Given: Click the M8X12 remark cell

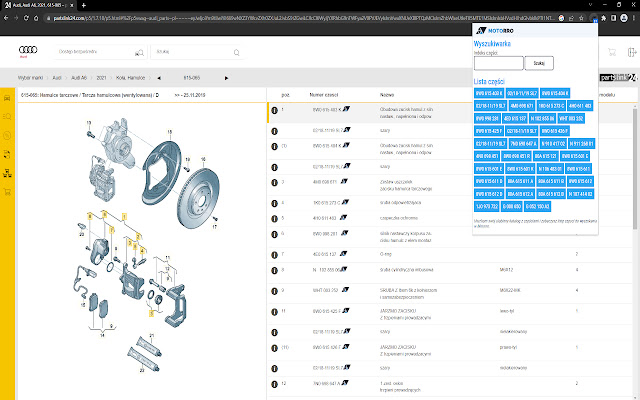Looking at the screenshot, I should tap(507, 270).
